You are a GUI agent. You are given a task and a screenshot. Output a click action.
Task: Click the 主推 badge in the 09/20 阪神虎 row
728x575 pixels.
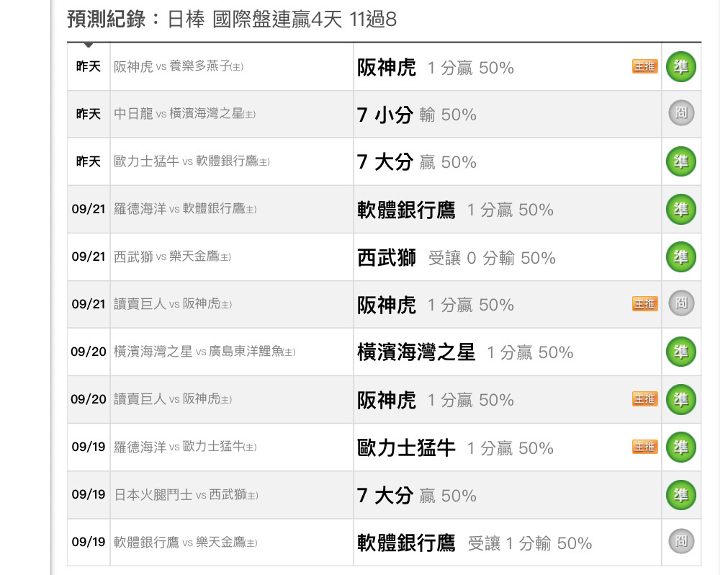click(x=645, y=399)
